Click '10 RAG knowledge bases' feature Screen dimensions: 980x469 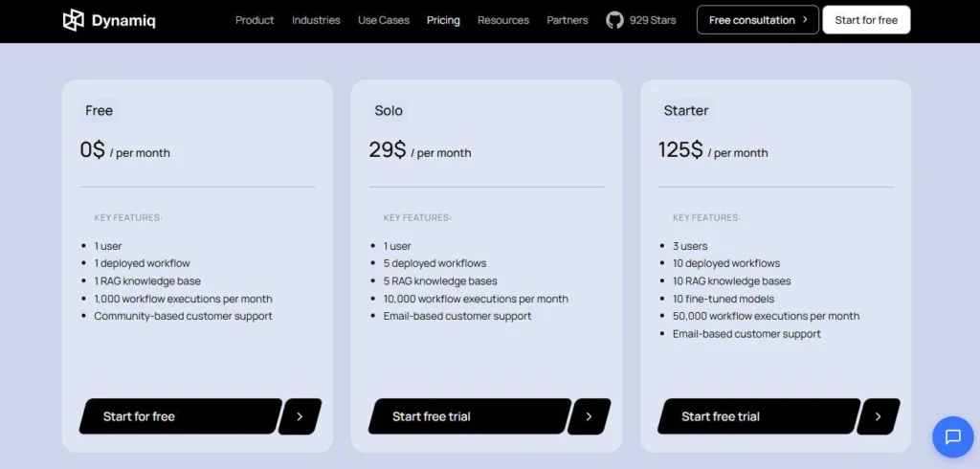click(732, 281)
